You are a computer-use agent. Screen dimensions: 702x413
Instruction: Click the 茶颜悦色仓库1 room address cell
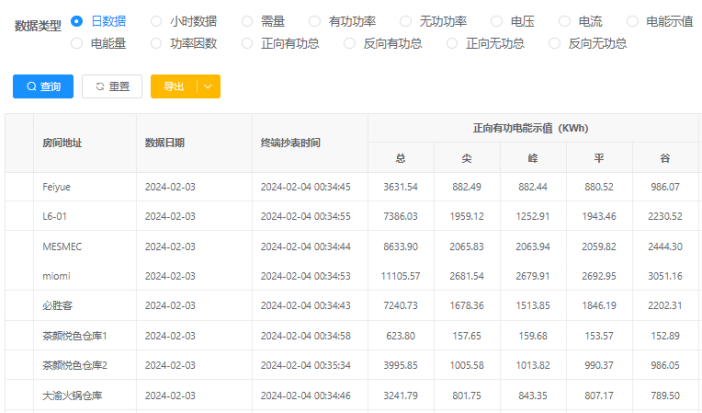(x=75, y=336)
